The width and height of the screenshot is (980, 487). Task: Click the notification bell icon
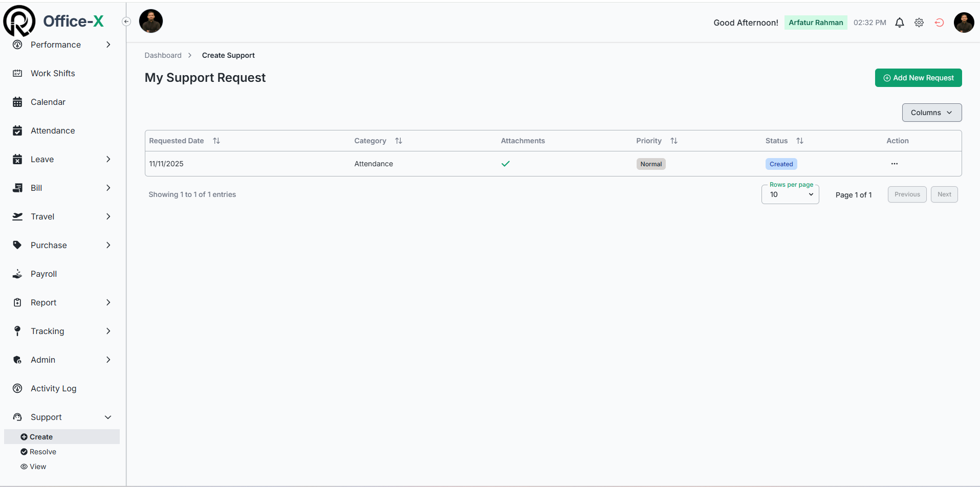point(899,23)
